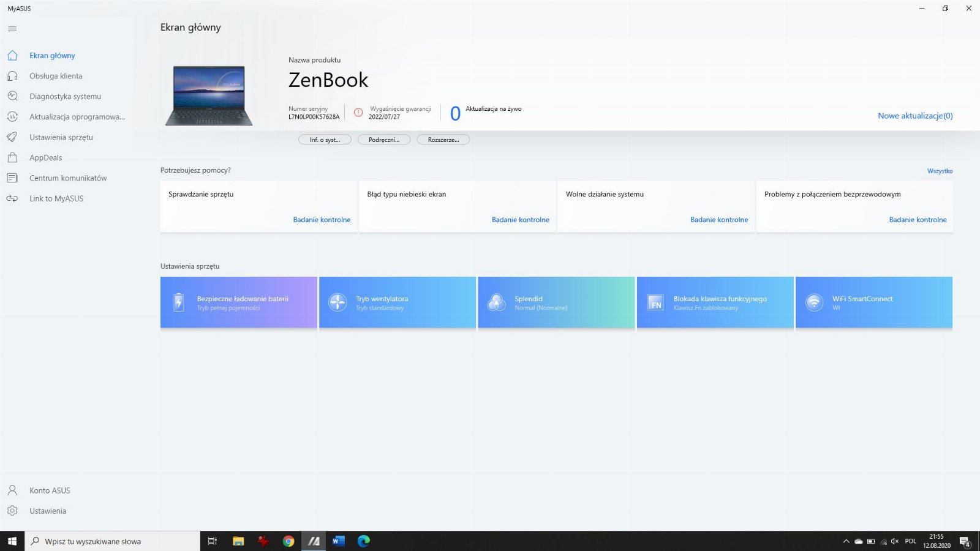Run Badanie kontrolne for połączeniem bezprzewodowym

coord(918,220)
